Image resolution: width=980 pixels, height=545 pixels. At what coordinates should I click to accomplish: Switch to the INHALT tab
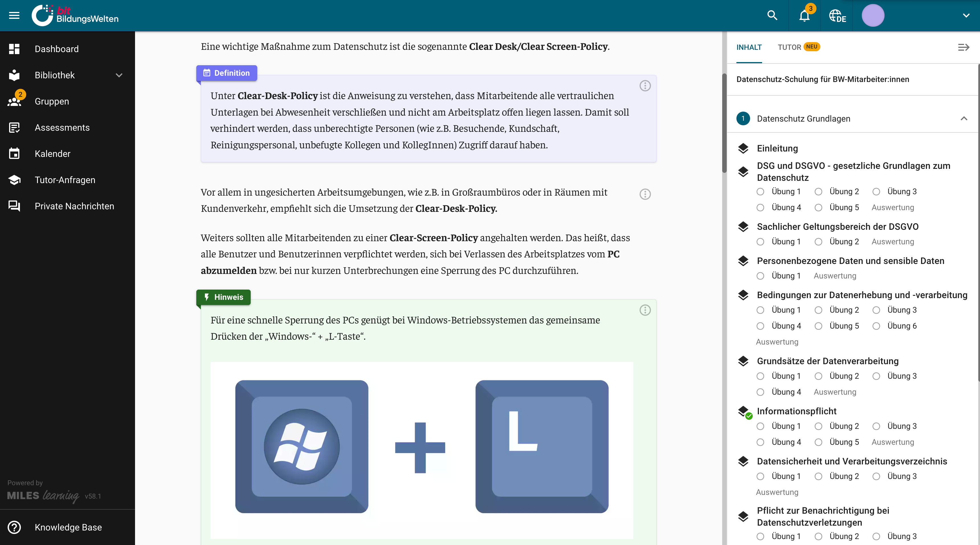[749, 47]
